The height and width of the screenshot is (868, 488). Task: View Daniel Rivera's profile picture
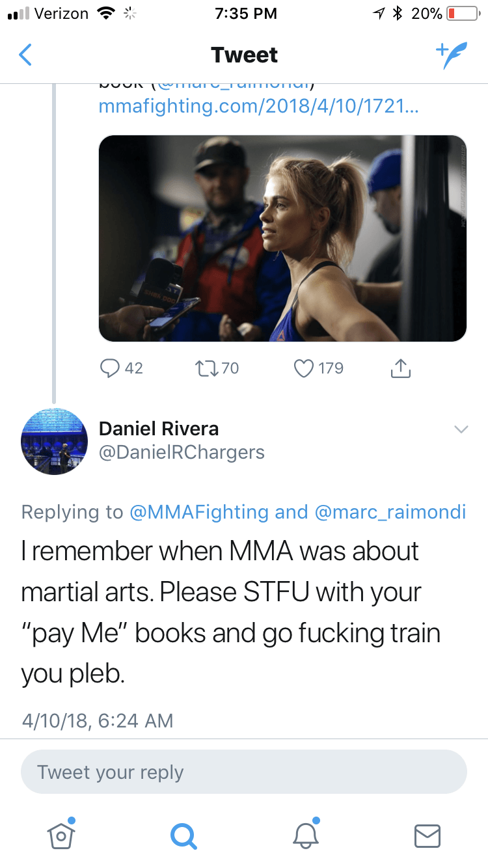point(55,442)
